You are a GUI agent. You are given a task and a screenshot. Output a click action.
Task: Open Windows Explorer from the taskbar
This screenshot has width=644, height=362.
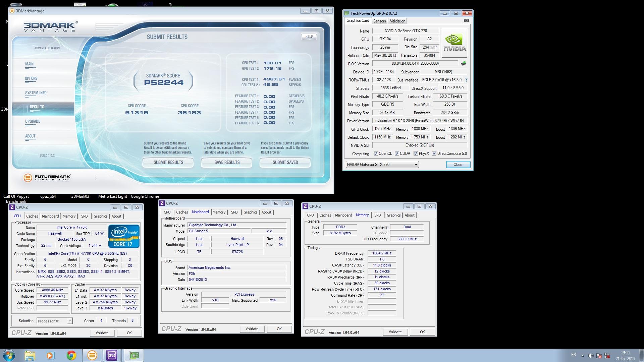(x=30, y=355)
